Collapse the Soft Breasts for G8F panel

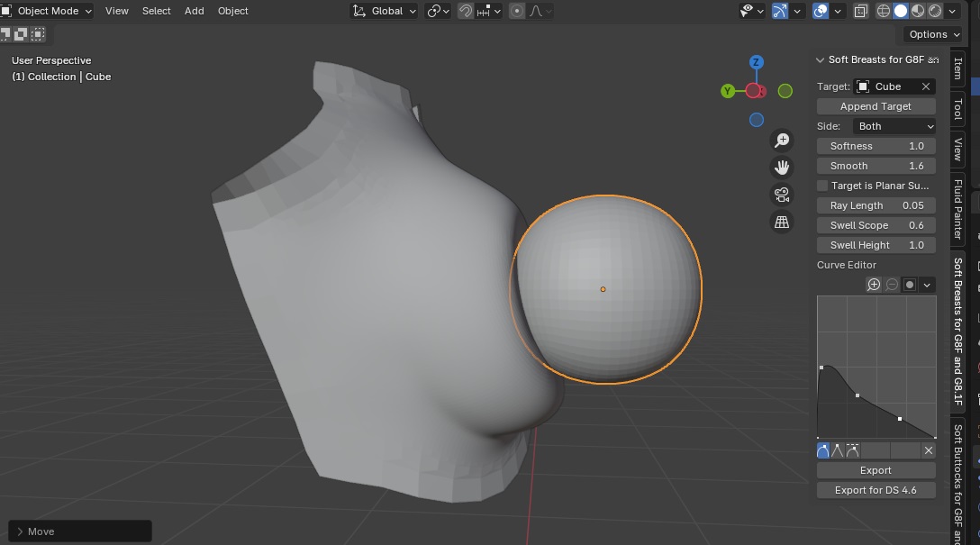tap(820, 60)
